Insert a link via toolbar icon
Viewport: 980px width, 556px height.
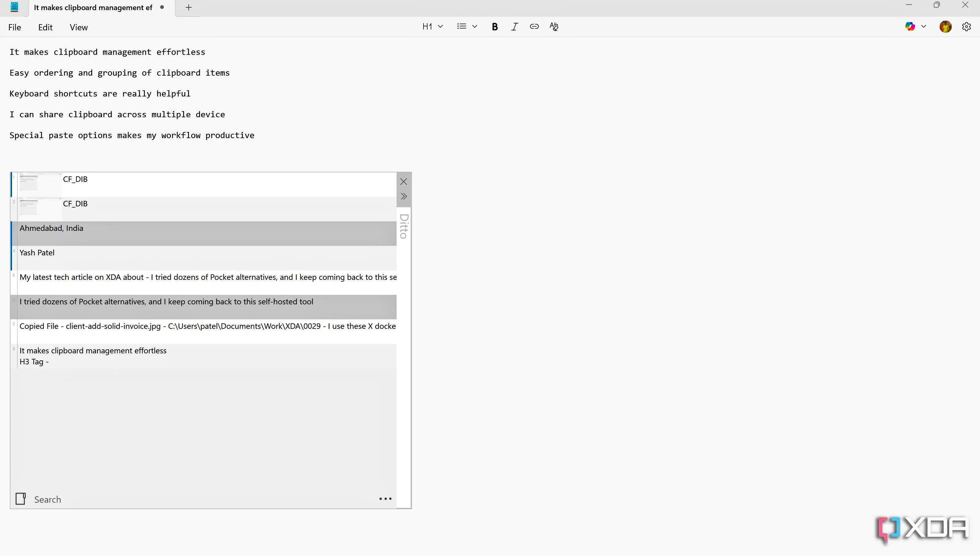click(x=534, y=27)
